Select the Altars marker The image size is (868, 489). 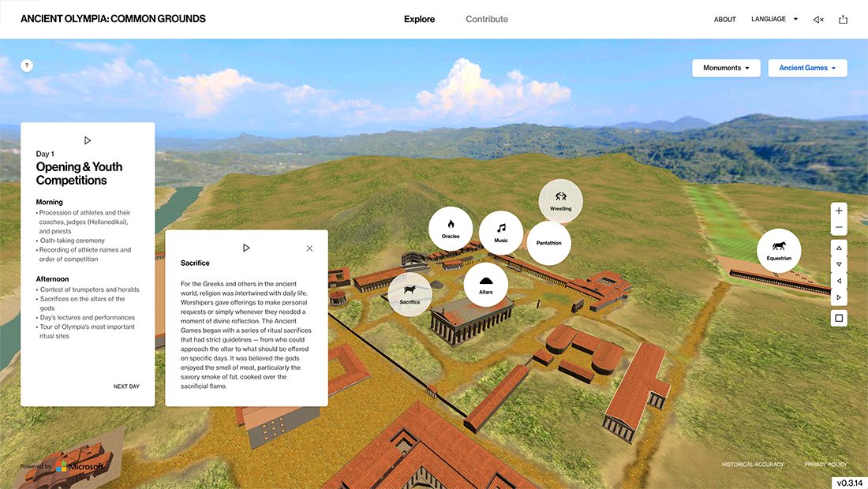click(485, 285)
